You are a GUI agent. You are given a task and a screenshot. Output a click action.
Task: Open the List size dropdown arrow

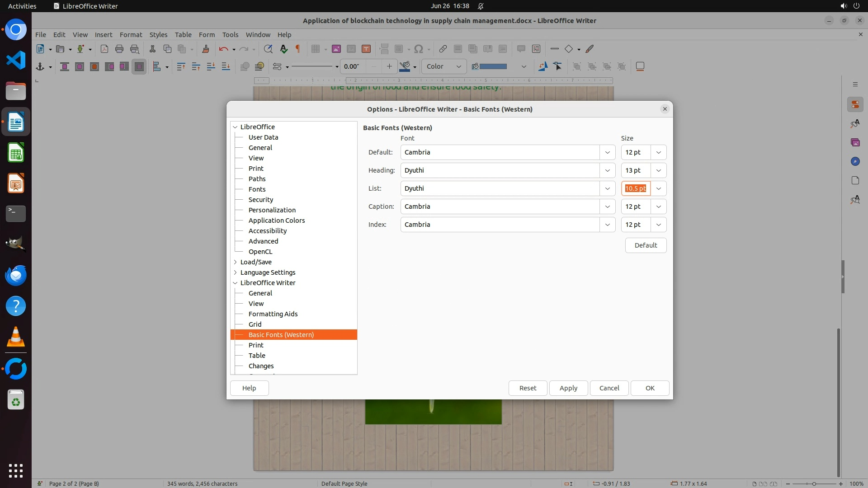(658, 188)
